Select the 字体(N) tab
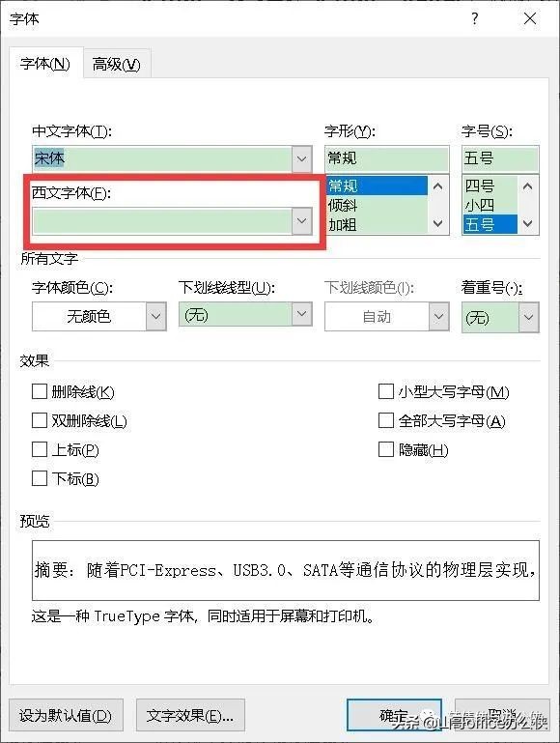 pos(45,63)
